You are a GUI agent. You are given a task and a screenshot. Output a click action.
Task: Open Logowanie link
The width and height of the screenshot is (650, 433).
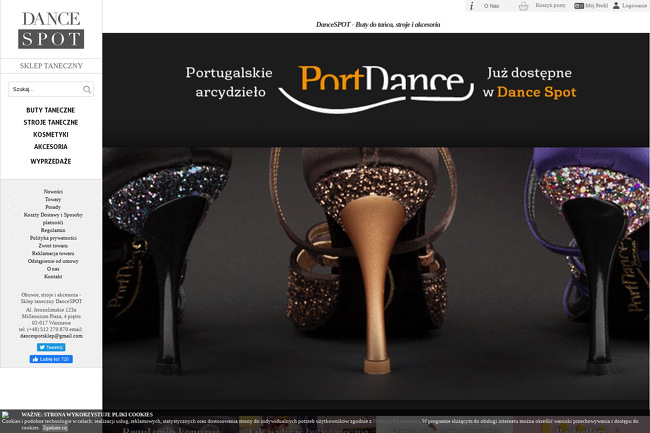(634, 6)
